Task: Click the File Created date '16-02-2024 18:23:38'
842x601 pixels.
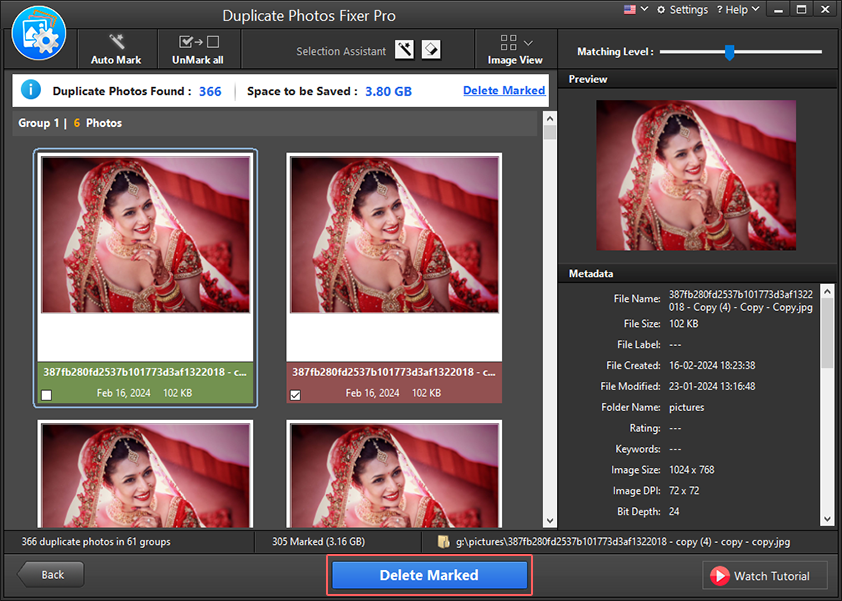Action: (712, 366)
